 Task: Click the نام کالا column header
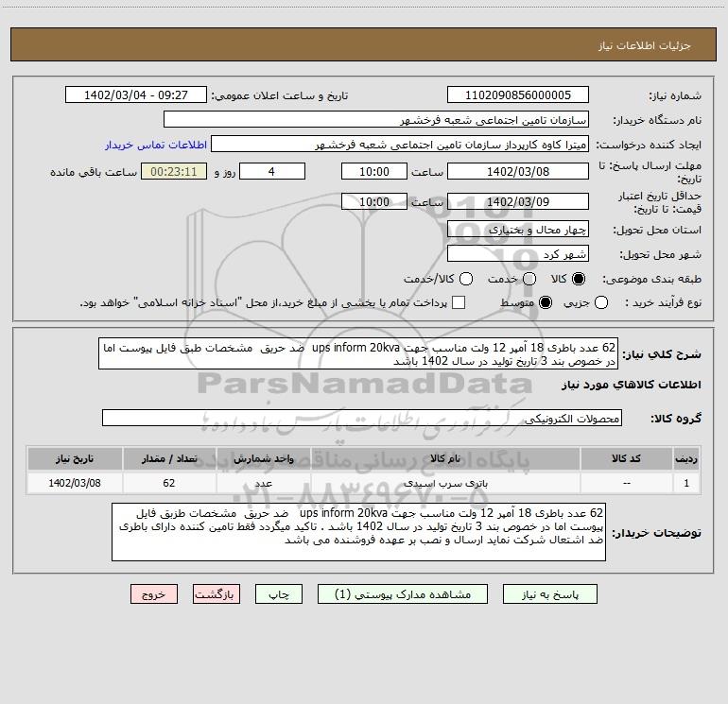coord(445,459)
